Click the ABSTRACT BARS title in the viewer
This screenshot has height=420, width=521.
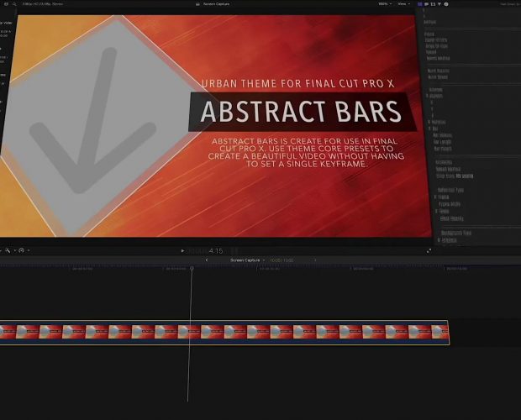click(x=301, y=112)
